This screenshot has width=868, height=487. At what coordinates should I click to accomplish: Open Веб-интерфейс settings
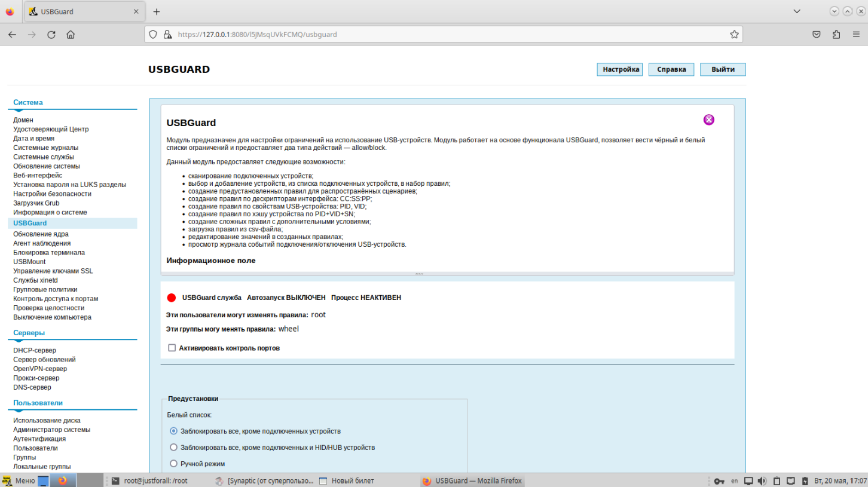[x=38, y=176]
